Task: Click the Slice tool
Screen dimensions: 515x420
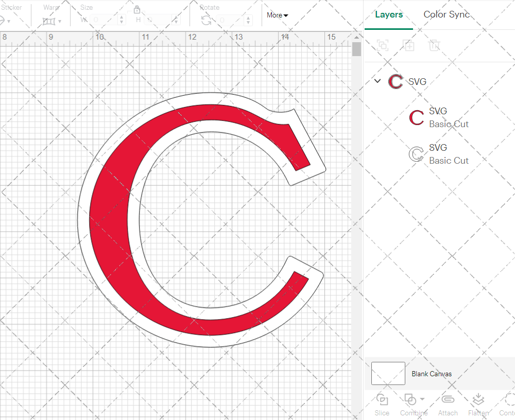Action: 382,405
